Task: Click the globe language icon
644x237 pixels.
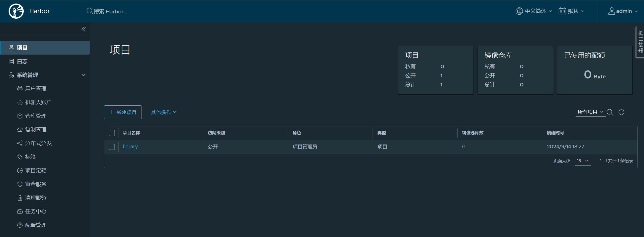Action: [519, 11]
